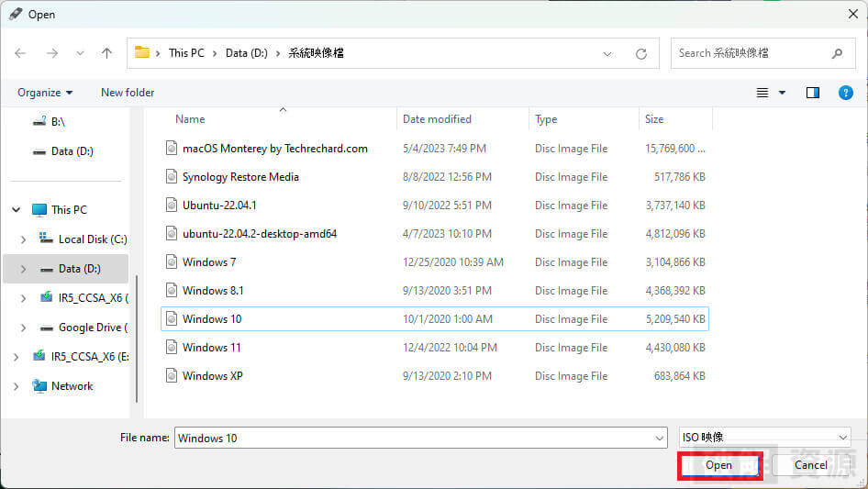Open the view options dropdown arrow
This screenshot has height=489, width=868.
tap(782, 93)
